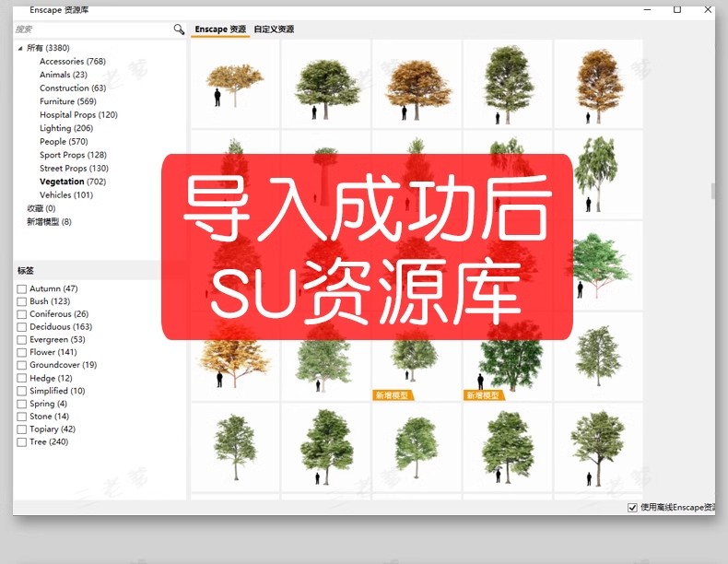728x564 pixels.
Task: Maximize the Enscape 资源库 window
Action: 677,9
